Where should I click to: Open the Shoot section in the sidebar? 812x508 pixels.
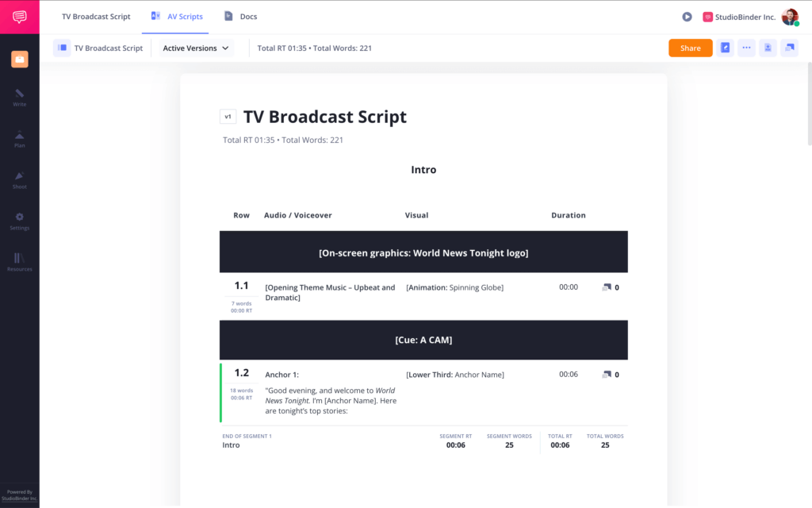point(18,180)
